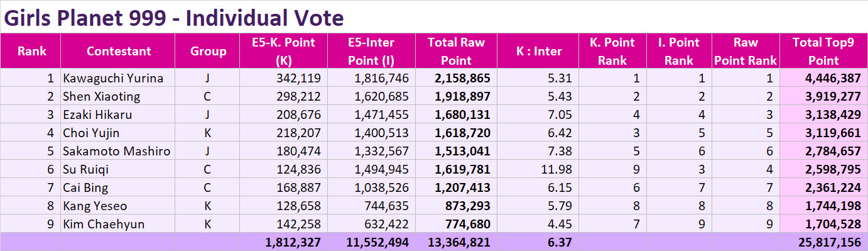Screen dimensions: 868x251
Task: Select the Girls Planet 999 title text
Action: 174,18
